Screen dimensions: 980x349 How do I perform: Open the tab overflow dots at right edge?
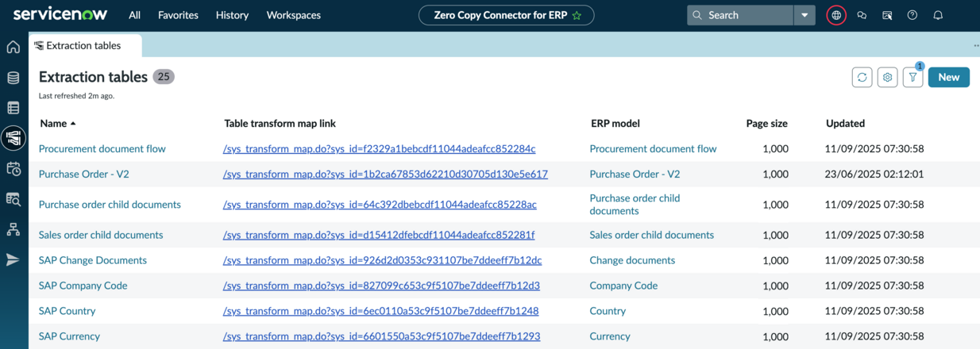pos(976,46)
